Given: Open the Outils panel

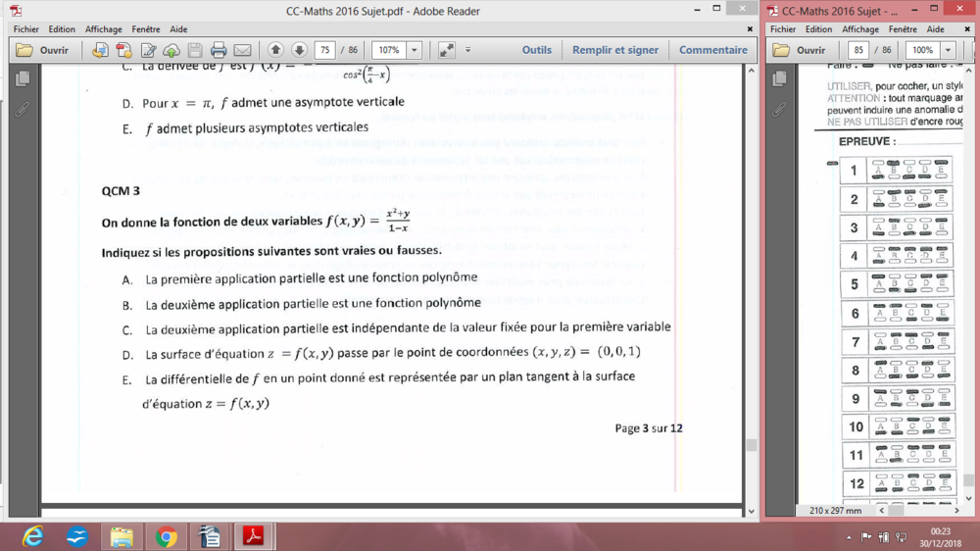Looking at the screenshot, I should pyautogui.click(x=537, y=50).
